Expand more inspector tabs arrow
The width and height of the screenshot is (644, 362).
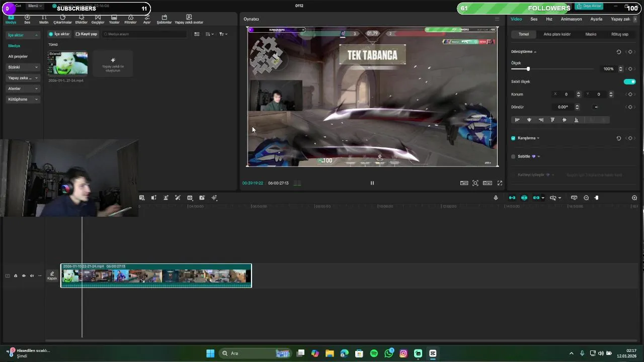[635, 19]
